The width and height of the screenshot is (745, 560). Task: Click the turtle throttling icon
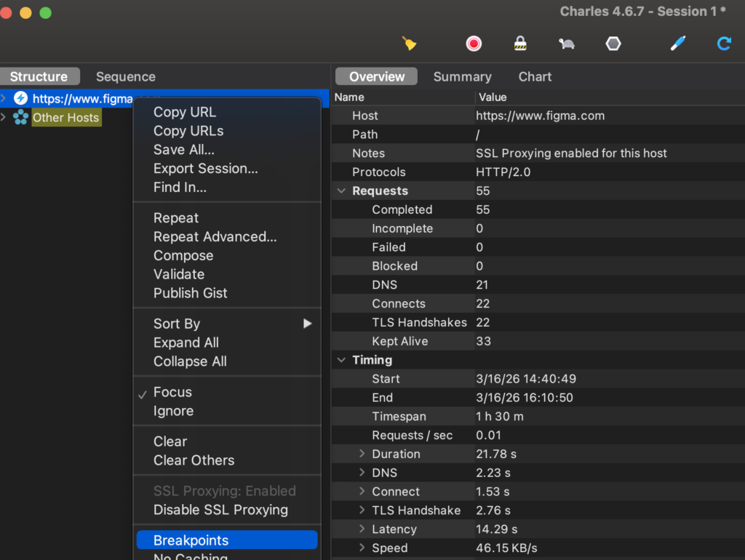(x=567, y=44)
